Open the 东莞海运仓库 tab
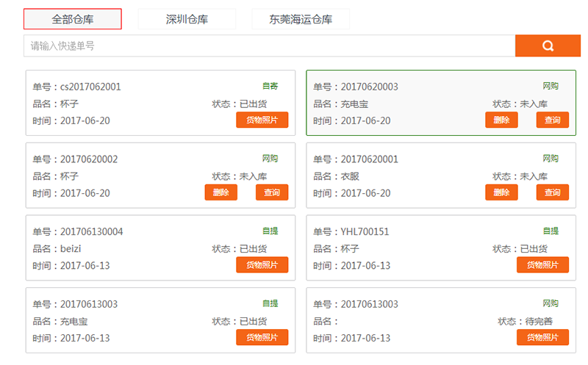 pyautogui.click(x=301, y=19)
